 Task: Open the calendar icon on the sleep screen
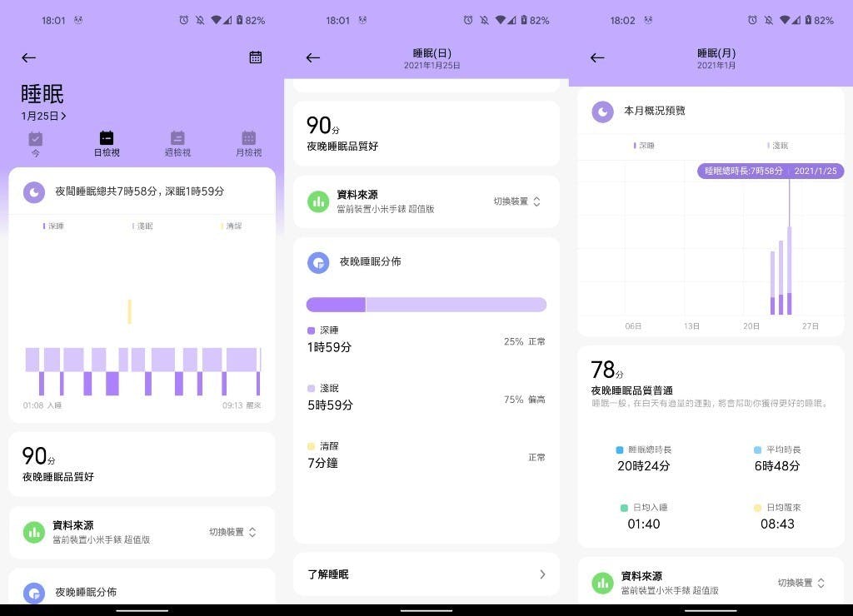pos(255,57)
